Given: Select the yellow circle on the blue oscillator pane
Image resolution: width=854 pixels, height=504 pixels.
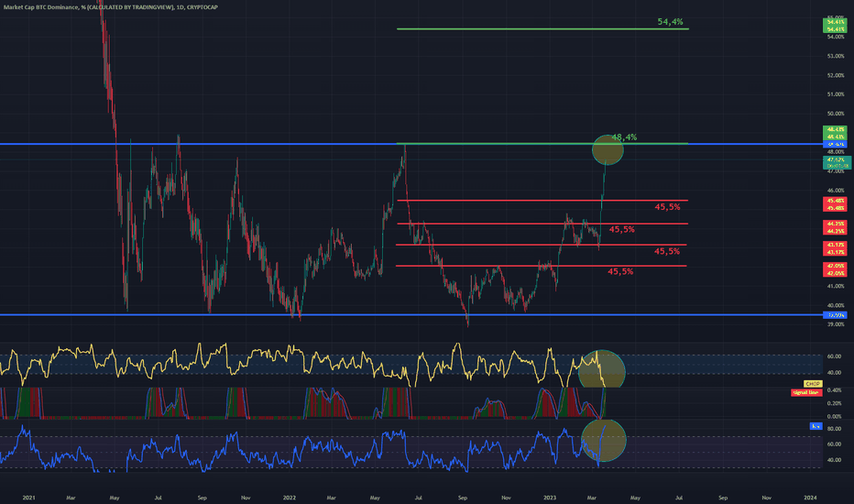Looking at the screenshot, I should tap(604, 440).
